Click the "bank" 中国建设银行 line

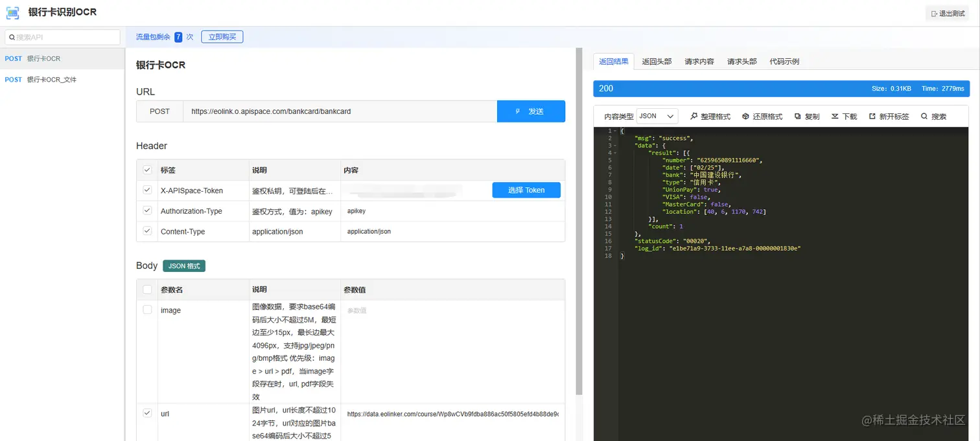(x=702, y=175)
